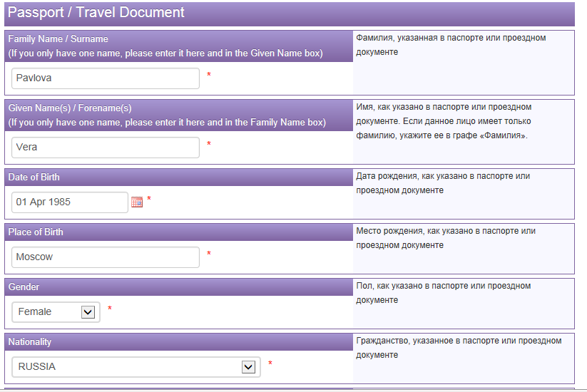
Task: Click the Given Name(s) / Forename(s) label
Action: (70, 108)
